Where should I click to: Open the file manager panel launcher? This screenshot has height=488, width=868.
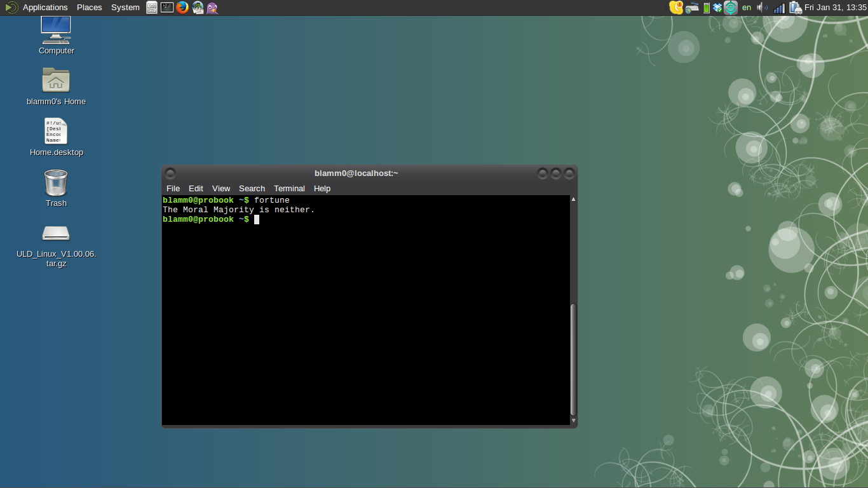coord(152,8)
